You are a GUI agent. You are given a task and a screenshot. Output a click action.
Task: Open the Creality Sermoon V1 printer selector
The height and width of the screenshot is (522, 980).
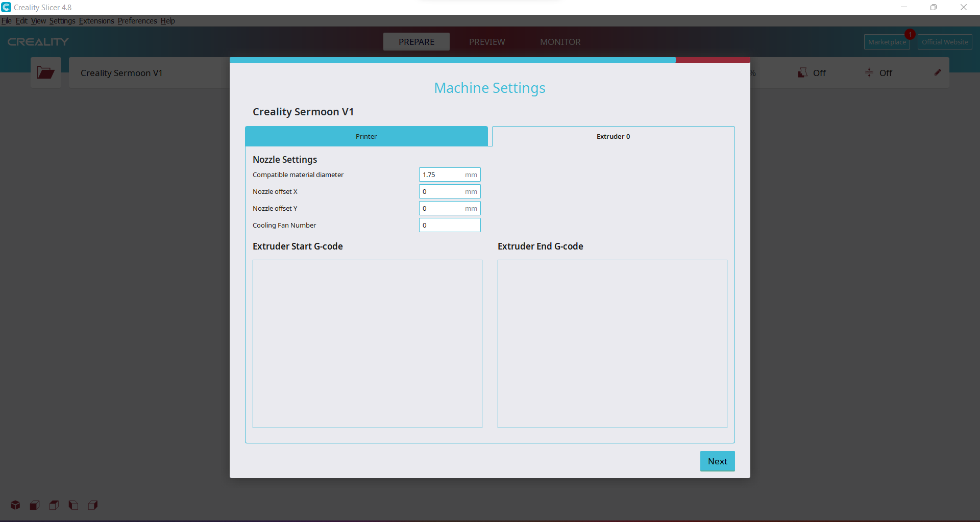pyautogui.click(x=149, y=72)
